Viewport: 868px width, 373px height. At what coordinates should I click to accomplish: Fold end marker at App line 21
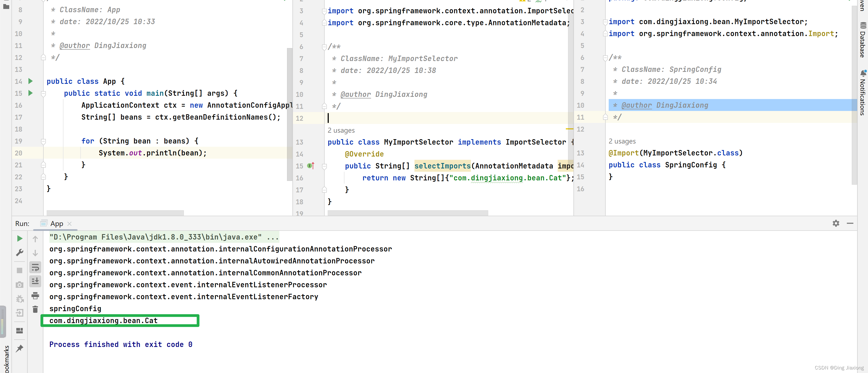[43, 165]
